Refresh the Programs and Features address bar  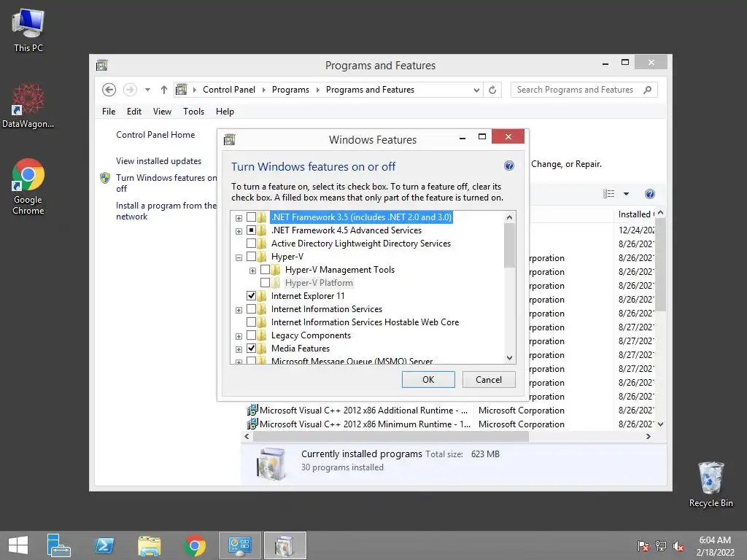492,90
